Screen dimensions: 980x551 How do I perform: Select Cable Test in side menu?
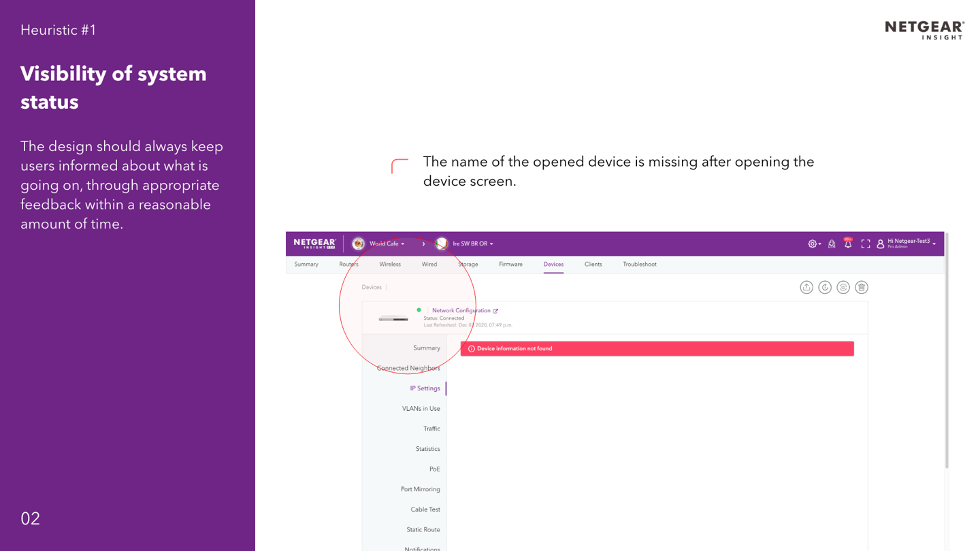coord(425,510)
